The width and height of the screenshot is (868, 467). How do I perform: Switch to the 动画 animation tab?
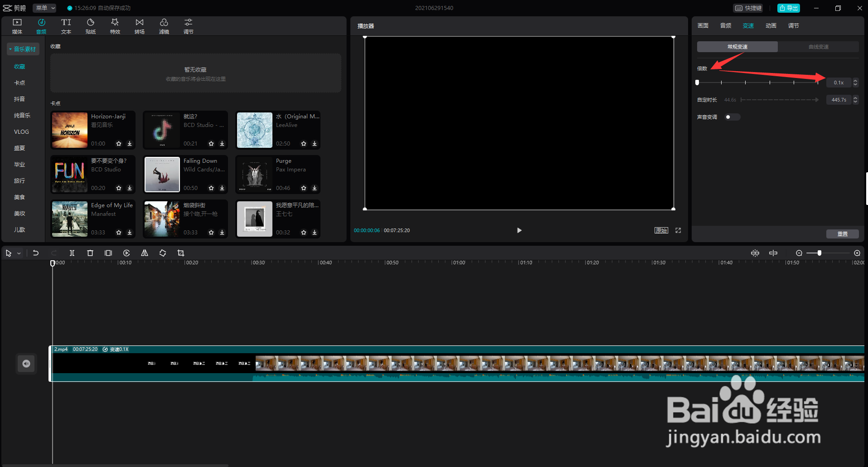coord(771,26)
